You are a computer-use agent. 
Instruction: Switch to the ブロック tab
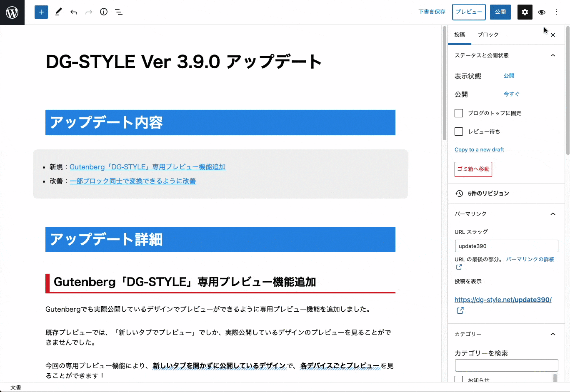(x=488, y=35)
